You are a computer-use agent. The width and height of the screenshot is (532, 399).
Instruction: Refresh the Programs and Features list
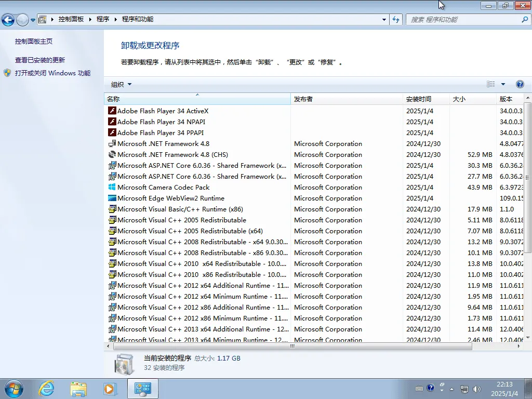click(x=395, y=19)
